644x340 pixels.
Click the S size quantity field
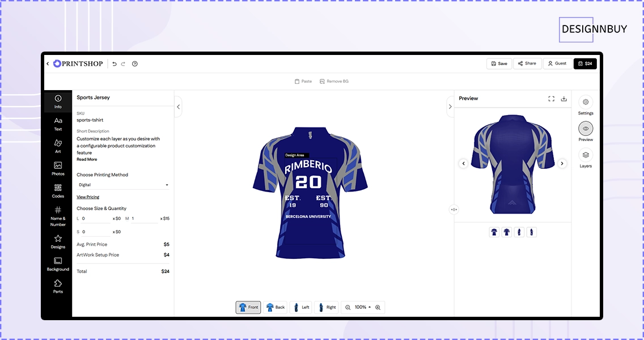[x=96, y=232]
